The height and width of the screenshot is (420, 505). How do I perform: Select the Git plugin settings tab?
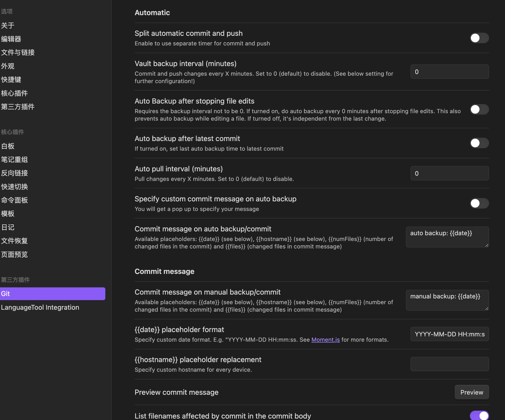pos(53,294)
